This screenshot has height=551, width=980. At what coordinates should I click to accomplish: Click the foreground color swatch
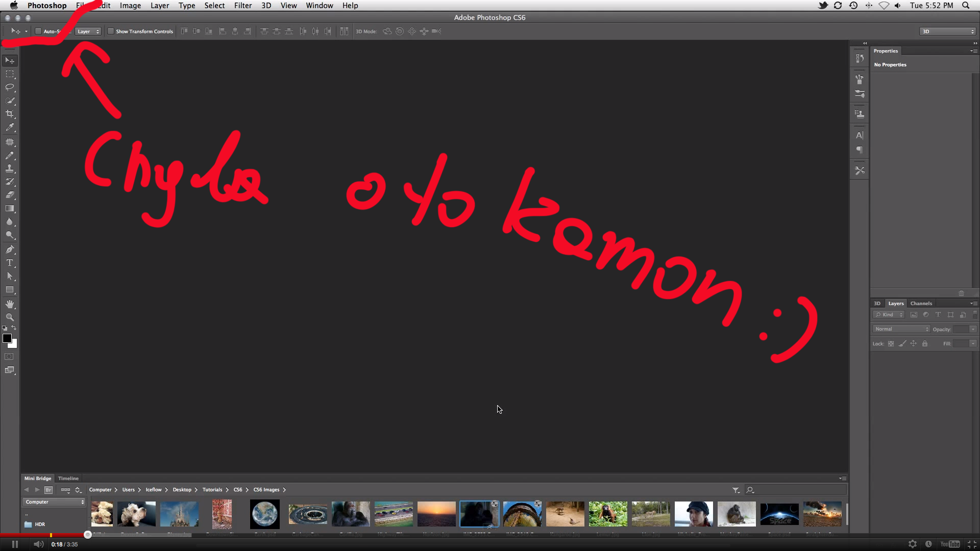[7, 339]
